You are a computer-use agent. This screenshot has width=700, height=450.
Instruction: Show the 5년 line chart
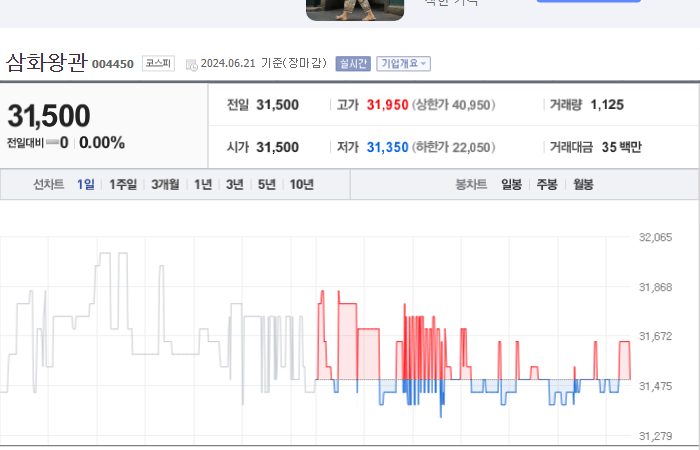coord(267,184)
